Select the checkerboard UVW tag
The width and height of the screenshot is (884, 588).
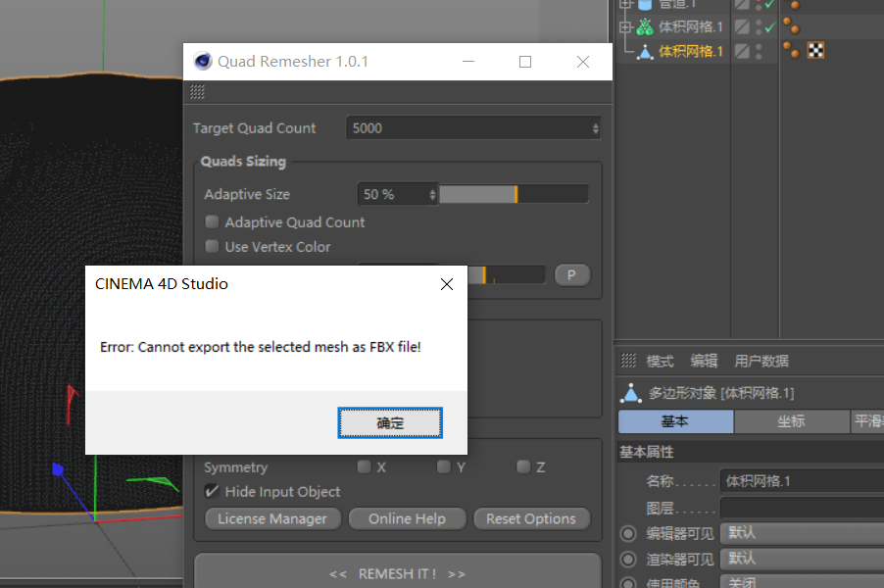pos(815,51)
